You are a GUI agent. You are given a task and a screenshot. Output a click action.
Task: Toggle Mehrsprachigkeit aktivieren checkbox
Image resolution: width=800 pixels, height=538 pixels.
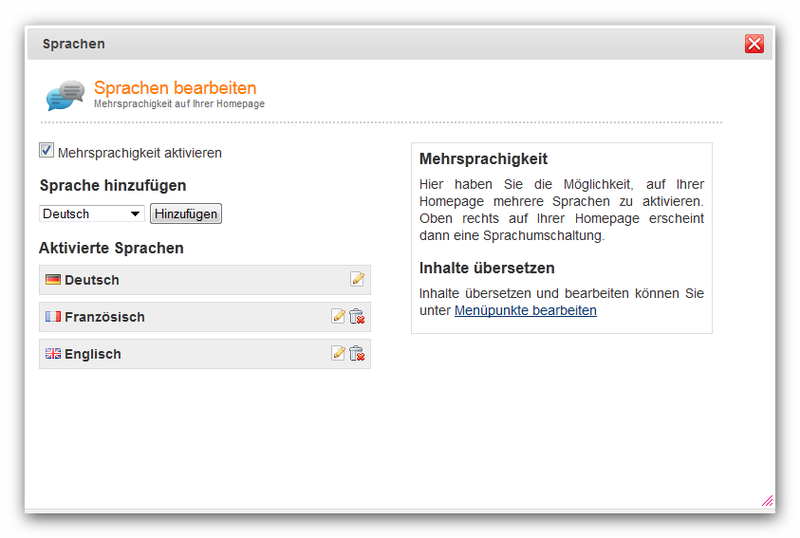(46, 150)
